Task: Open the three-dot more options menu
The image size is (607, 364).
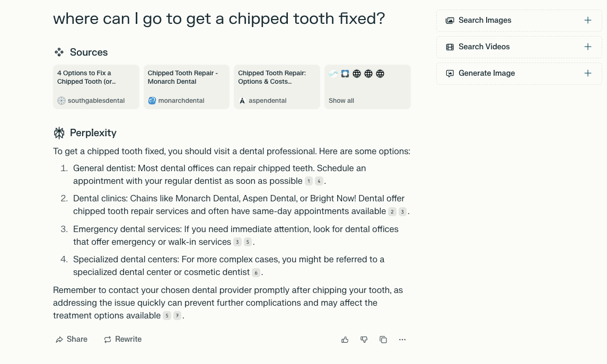Action: click(x=402, y=340)
